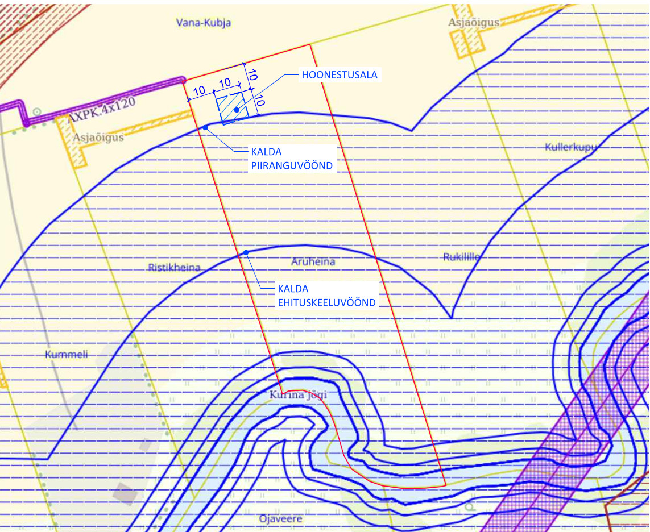Click the blue dot on the ehituskeeluvöönd line
The image size is (650, 532).
[x=246, y=253]
